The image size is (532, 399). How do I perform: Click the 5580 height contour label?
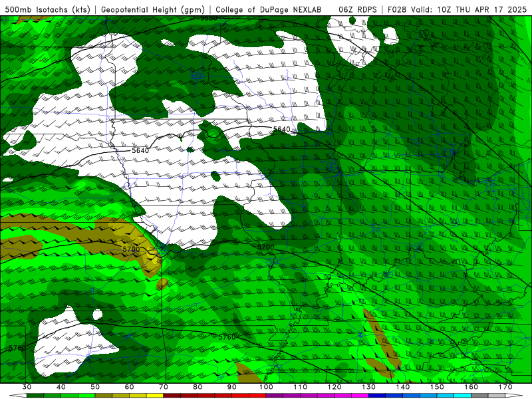pos(208,19)
